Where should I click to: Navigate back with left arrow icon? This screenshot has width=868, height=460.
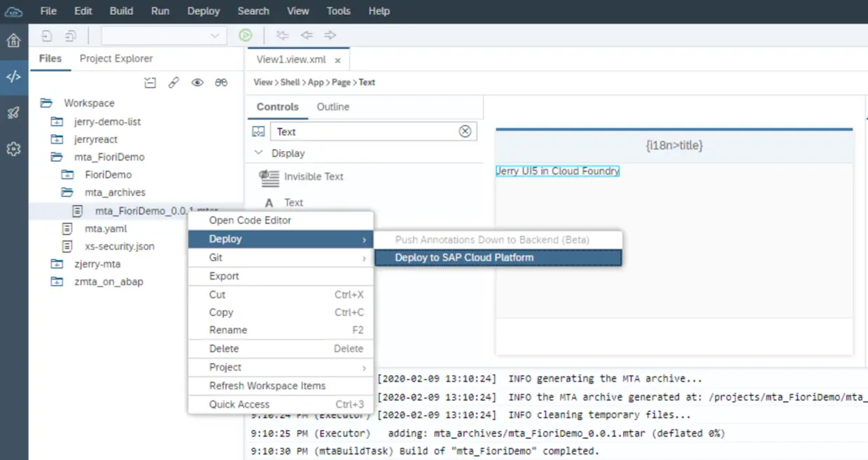[307, 36]
